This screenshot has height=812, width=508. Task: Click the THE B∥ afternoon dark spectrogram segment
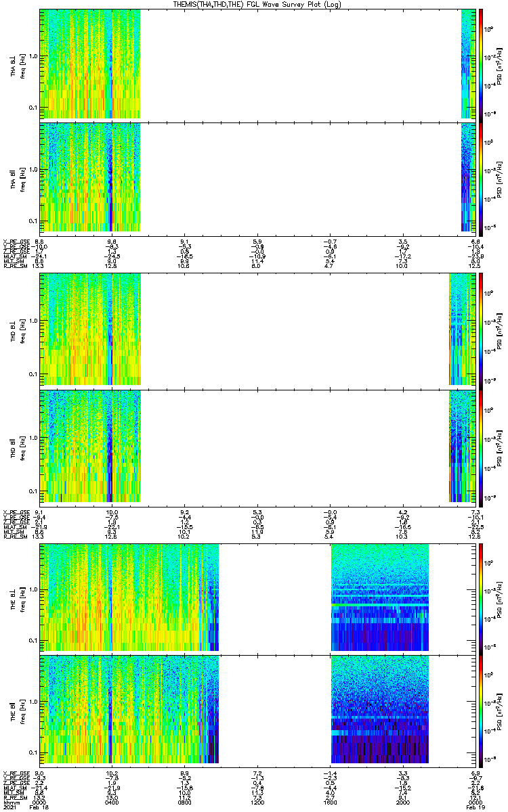[x=380, y=709]
